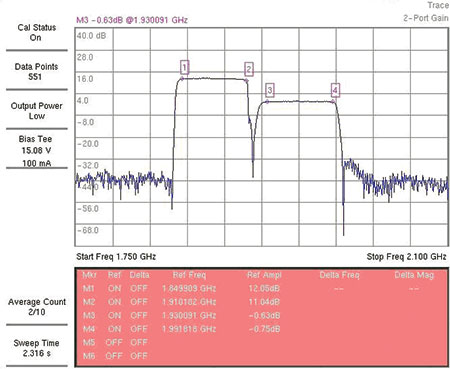Toggle the M2 Ref ON state
Viewport: 450px width, 369px height.
[x=114, y=302]
